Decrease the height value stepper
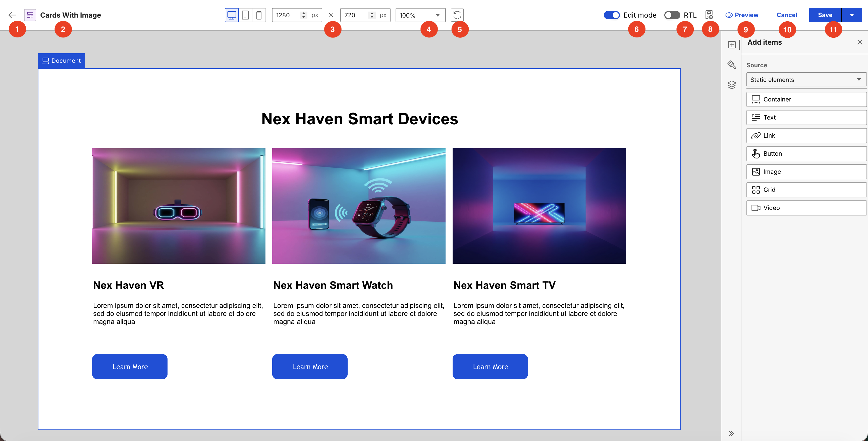 click(x=372, y=17)
